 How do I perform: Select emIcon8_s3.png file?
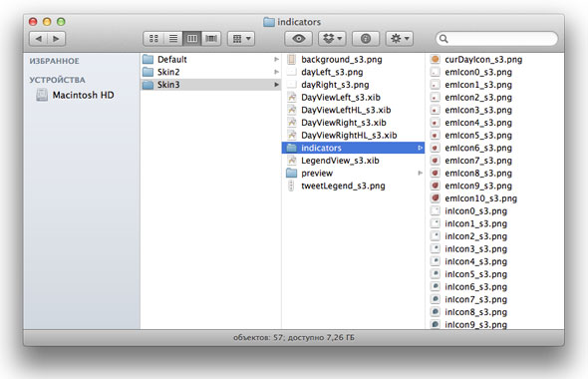495,173
